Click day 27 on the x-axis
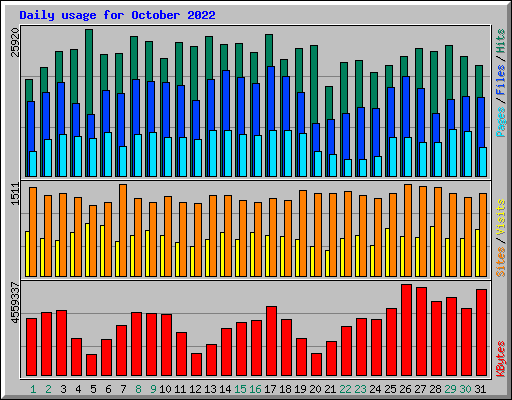This screenshot has width=512, height=400. click(420, 389)
